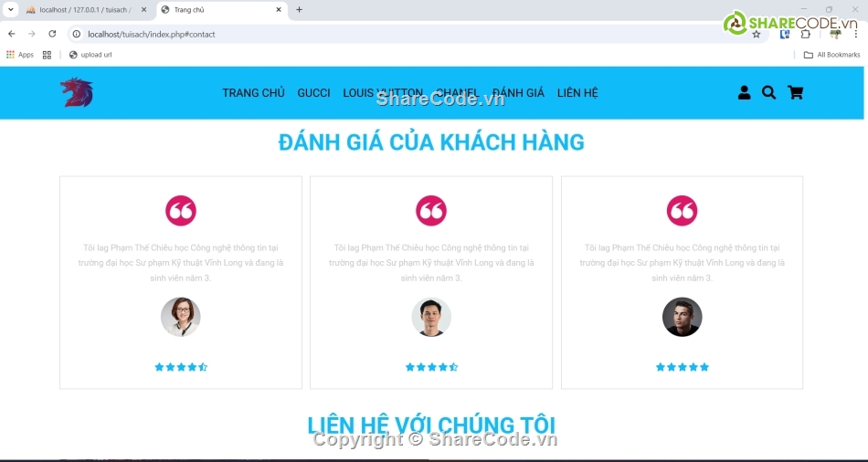Click the tab groups grid icon in the bookmarks bar
Viewport: 868px width, 462px height.
click(x=47, y=55)
